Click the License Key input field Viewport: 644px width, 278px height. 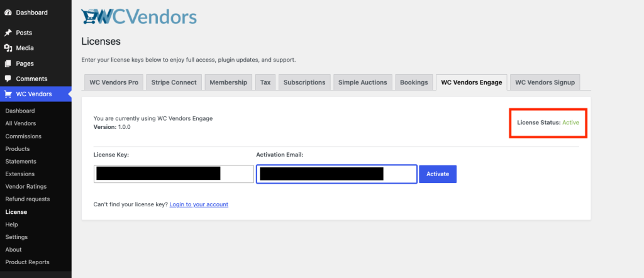pos(174,174)
